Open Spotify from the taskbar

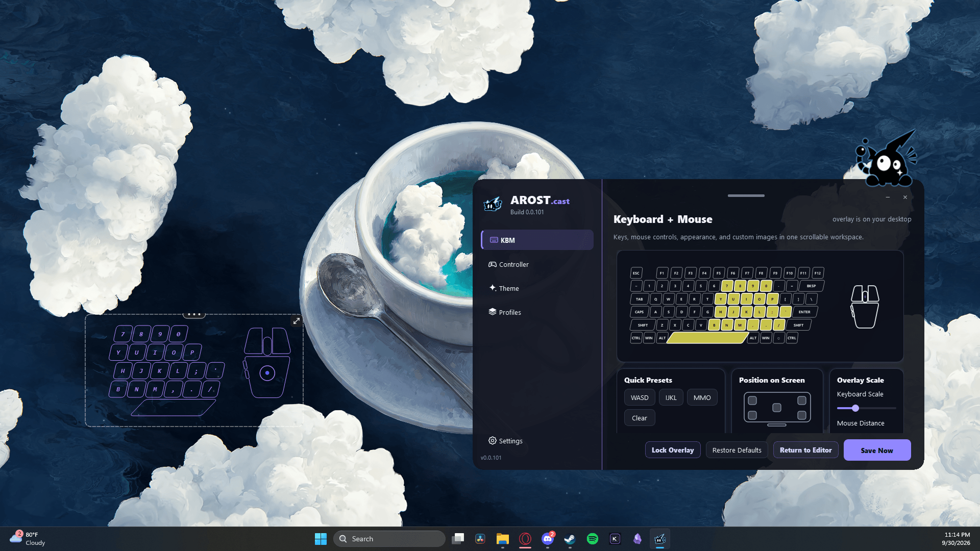click(x=593, y=539)
